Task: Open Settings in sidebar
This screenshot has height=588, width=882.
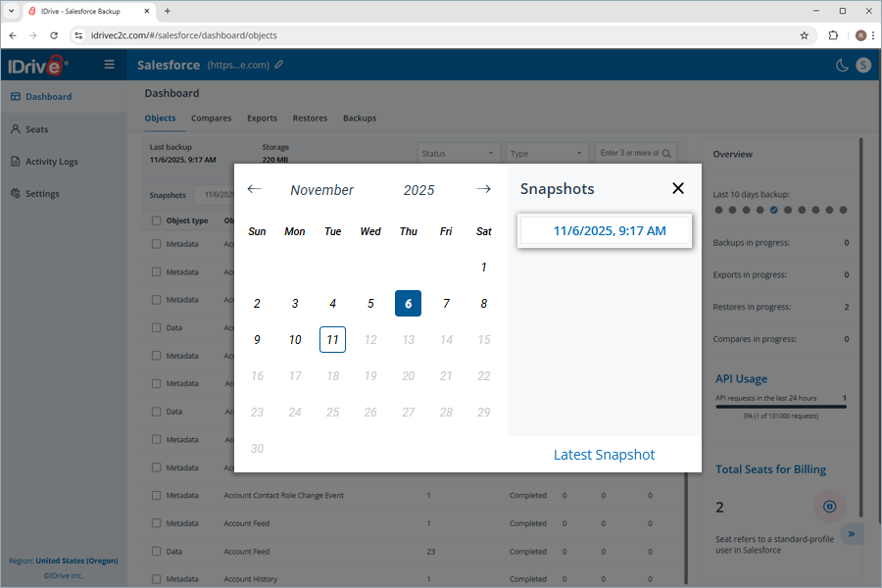Action: [42, 194]
